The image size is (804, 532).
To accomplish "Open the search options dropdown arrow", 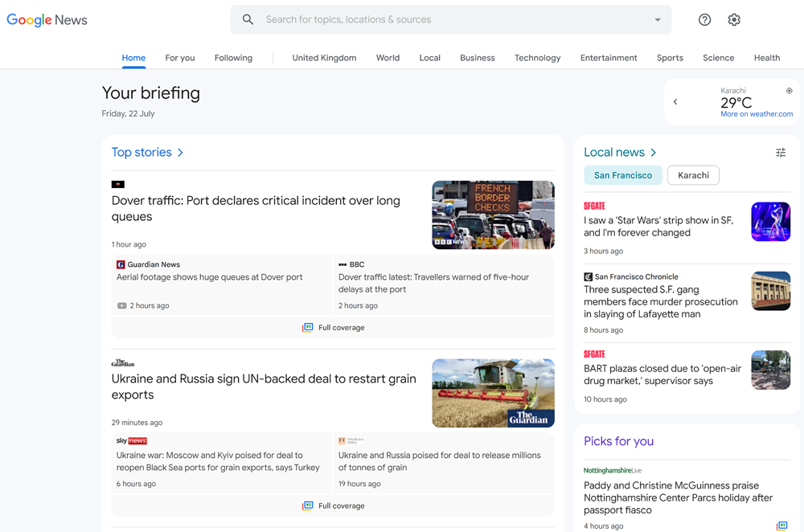I will 658,20.
